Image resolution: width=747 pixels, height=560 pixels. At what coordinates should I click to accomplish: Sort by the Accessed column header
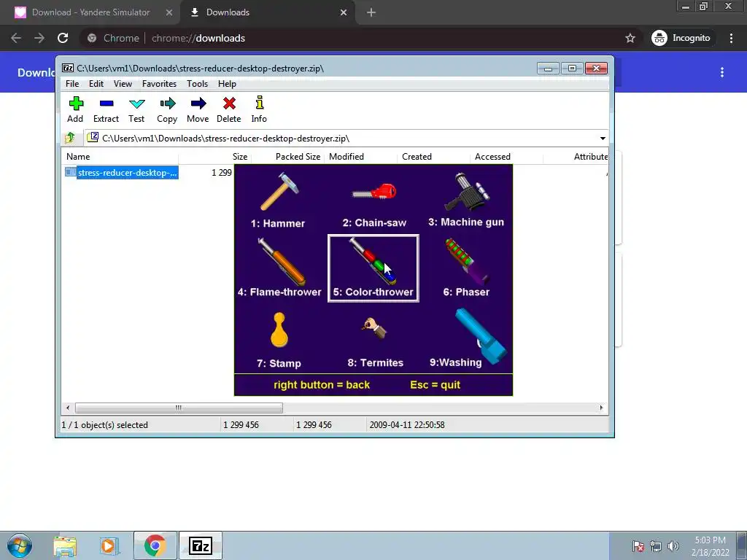click(506, 157)
